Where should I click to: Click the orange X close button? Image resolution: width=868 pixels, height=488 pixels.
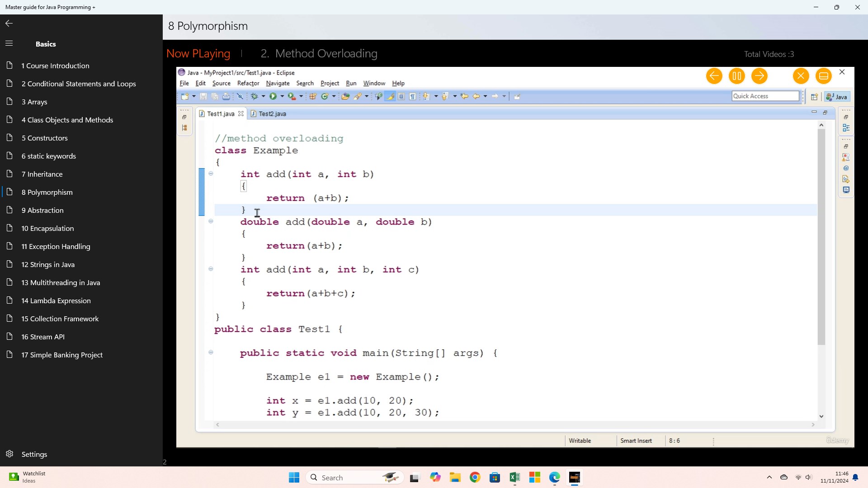click(x=801, y=76)
